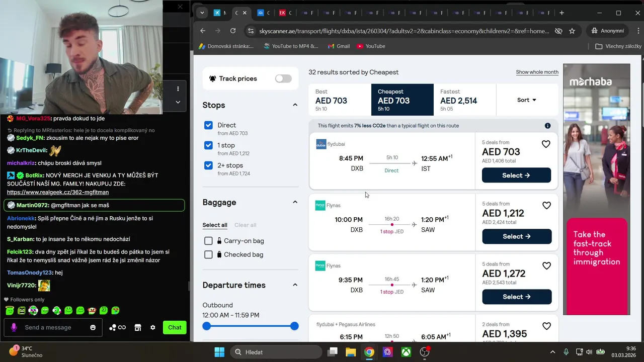The width and height of the screenshot is (644, 362).
Task: Click the three-dot menu below the webcam
Action: [x=178, y=88]
